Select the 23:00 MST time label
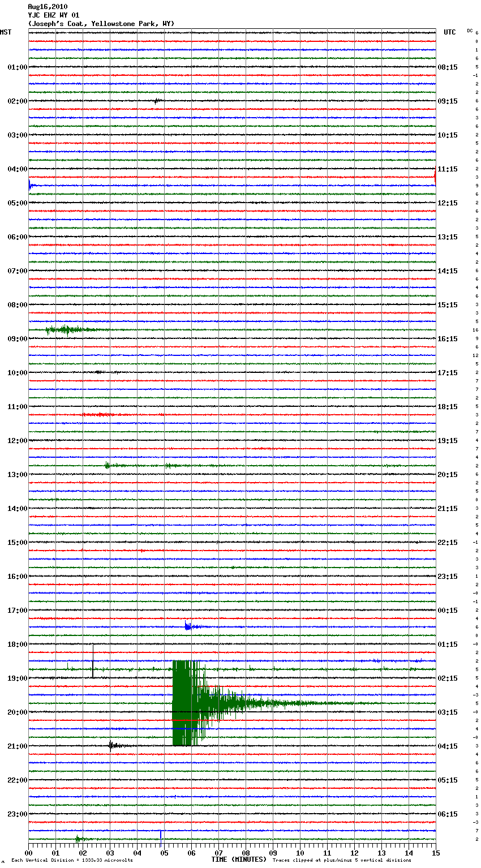This screenshot has width=481, height=868. pyautogui.click(x=18, y=814)
